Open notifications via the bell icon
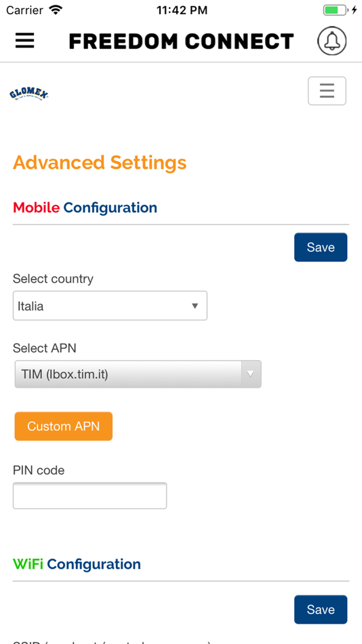Screen dimensions: 362x644 coord(331,41)
